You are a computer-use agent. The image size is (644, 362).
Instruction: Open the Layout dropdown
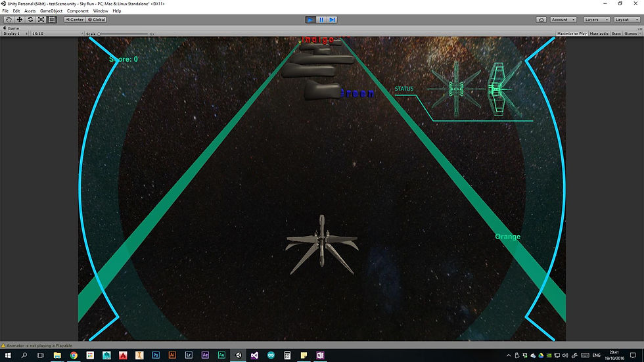point(627,20)
